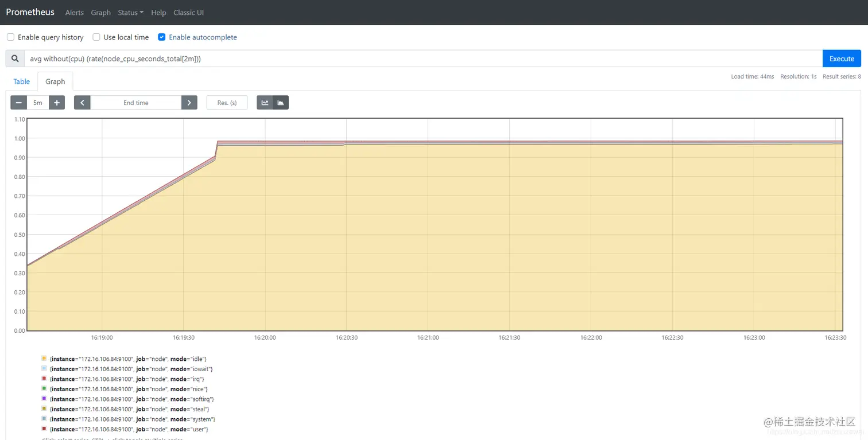868x440 pixels.
Task: Click the 5m range input field
Action: click(x=37, y=103)
